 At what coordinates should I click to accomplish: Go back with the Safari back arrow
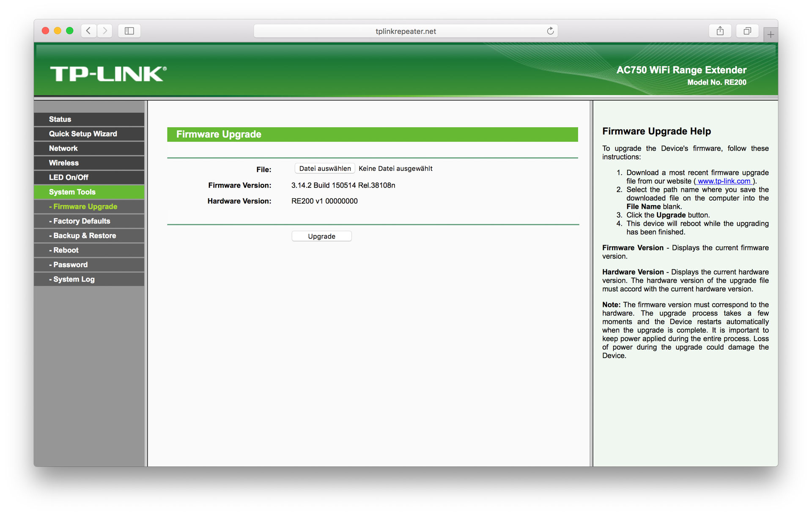[x=88, y=31]
